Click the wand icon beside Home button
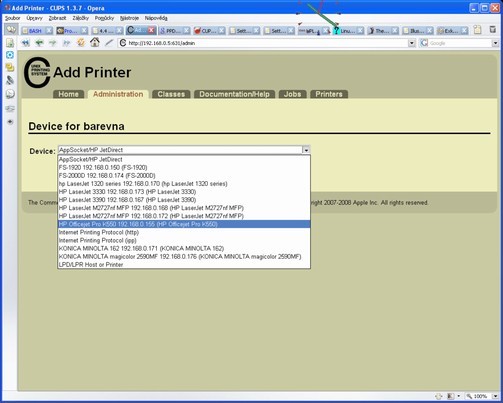Viewport: 503px width, 403px height. [109, 43]
